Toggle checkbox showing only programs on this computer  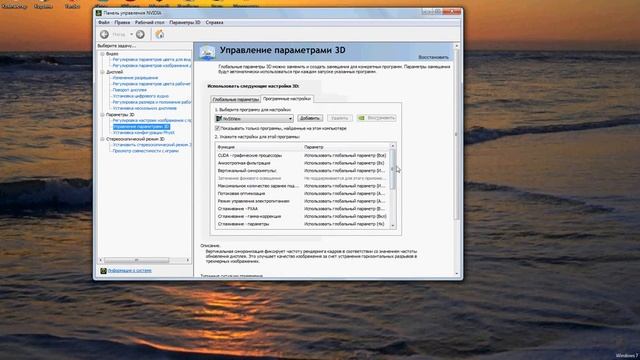point(217,128)
